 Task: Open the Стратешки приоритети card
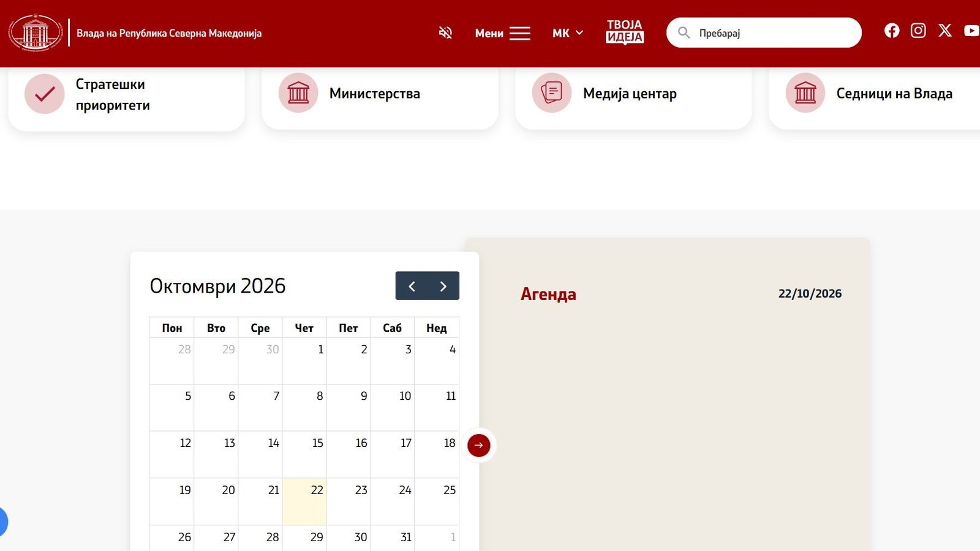pyautogui.click(x=126, y=98)
